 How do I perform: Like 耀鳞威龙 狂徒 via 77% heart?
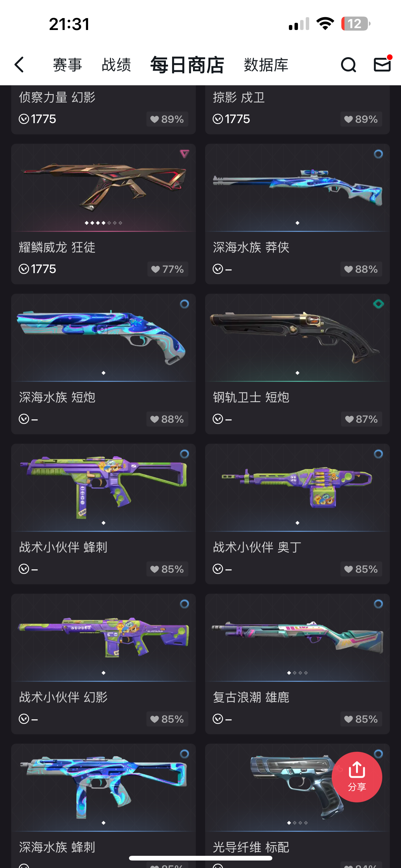[167, 269]
